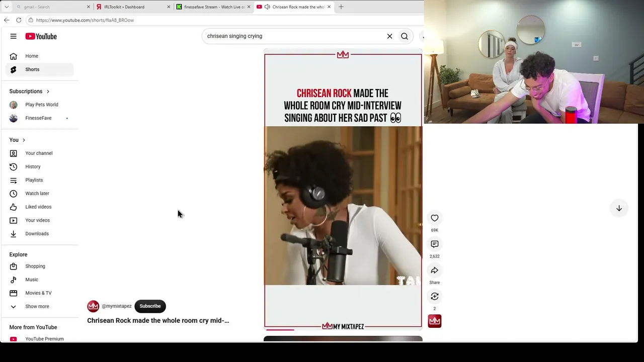
Task: Select Shorts in the sidebar
Action: coord(40,69)
